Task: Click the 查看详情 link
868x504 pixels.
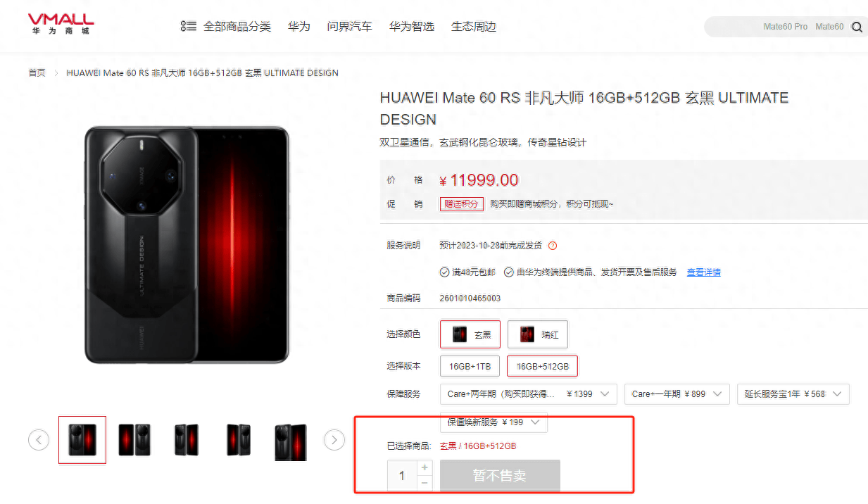Action: [704, 272]
